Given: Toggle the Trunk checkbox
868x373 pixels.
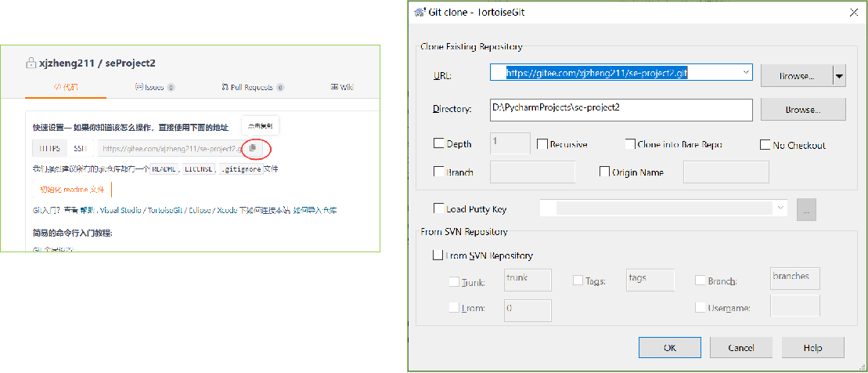Looking at the screenshot, I should point(454,282).
